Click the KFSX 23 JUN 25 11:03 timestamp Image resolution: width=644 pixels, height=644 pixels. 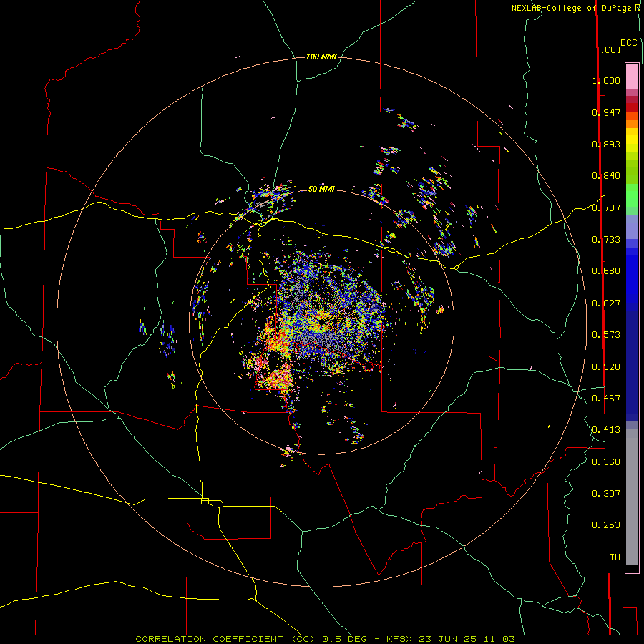click(x=451, y=639)
